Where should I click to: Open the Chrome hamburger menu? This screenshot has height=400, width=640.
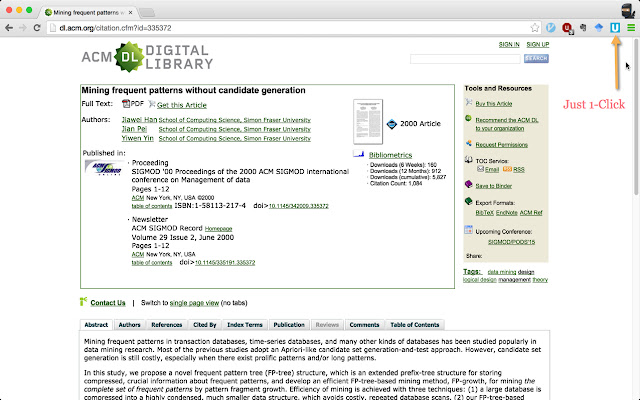click(x=631, y=28)
